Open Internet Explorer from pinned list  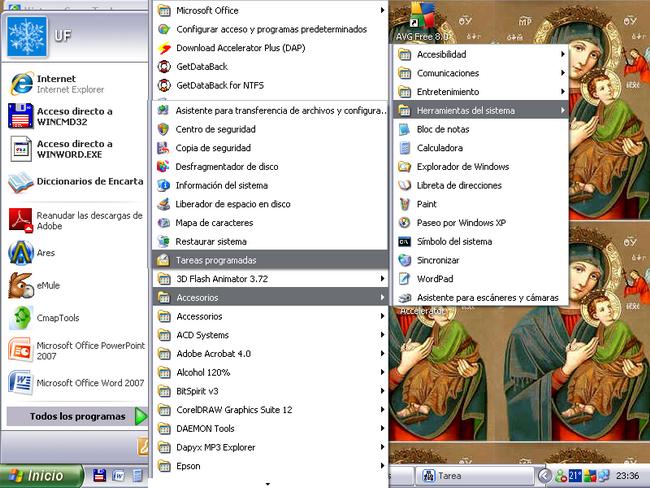click(x=60, y=84)
